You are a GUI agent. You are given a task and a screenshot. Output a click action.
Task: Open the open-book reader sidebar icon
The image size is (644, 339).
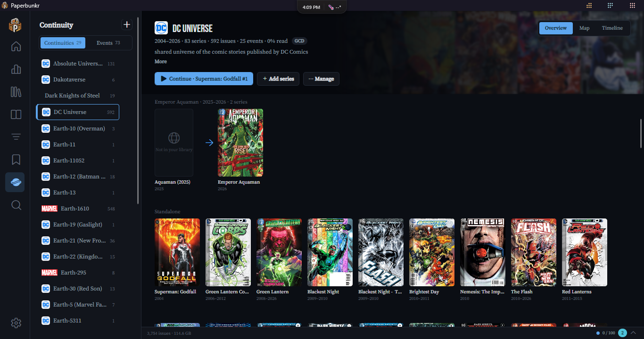click(x=16, y=114)
